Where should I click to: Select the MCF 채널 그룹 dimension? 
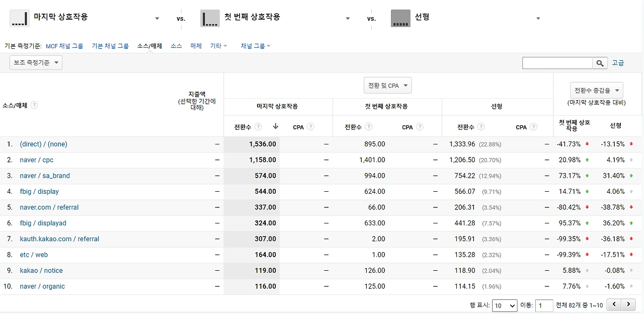pyautogui.click(x=64, y=46)
